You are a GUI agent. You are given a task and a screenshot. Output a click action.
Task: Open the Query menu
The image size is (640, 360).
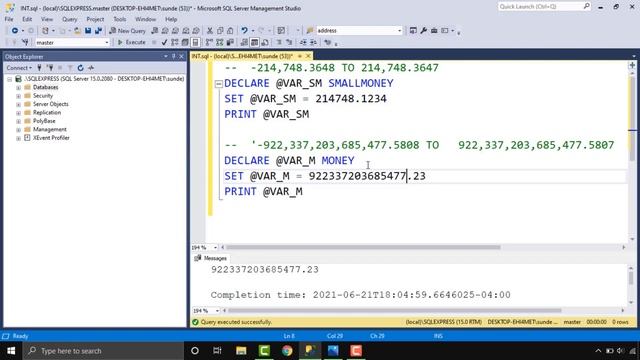pos(69,19)
